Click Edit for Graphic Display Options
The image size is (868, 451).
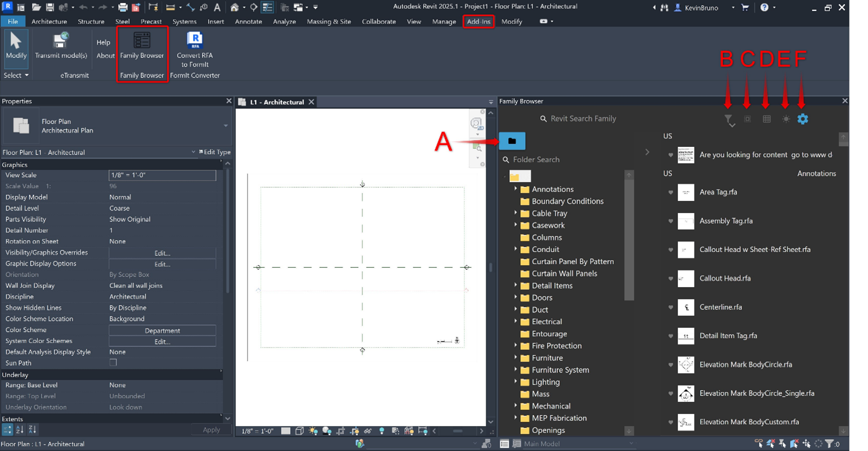(x=162, y=264)
